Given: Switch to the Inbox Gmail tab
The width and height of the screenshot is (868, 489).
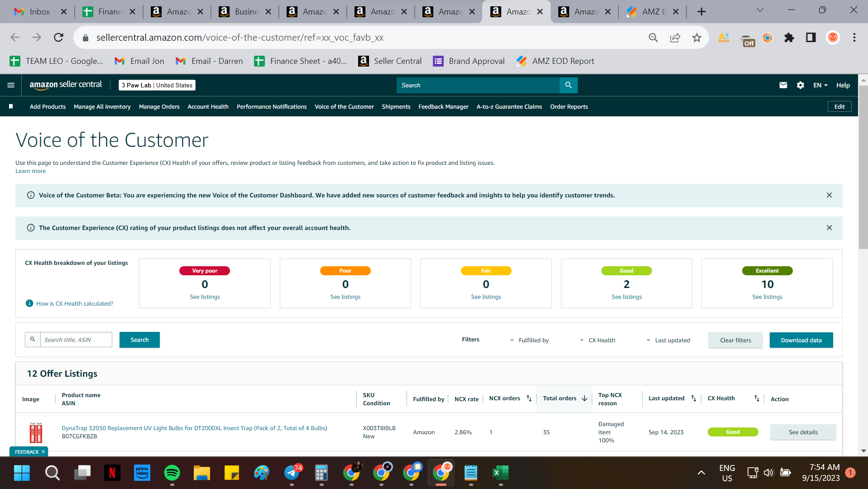Looking at the screenshot, I should click(x=40, y=12).
